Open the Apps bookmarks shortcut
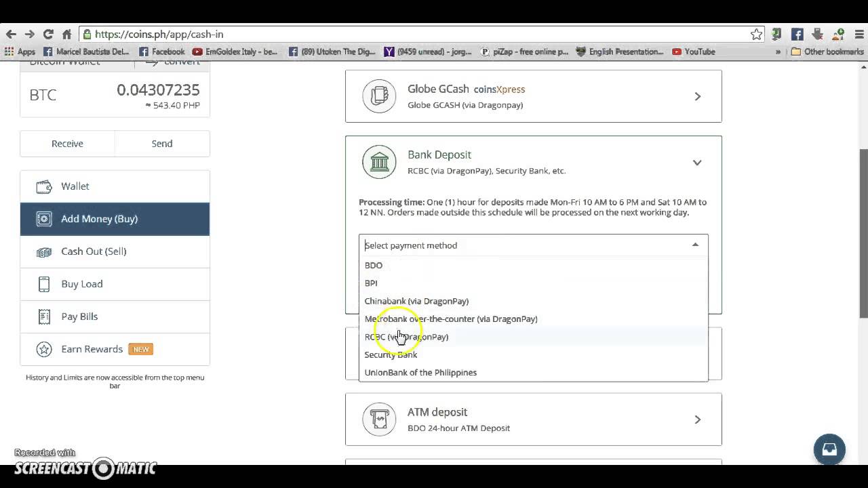Viewport: 868px width, 488px height. 20,52
